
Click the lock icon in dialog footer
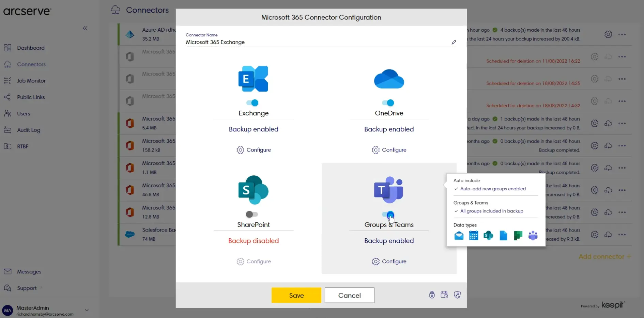click(432, 295)
